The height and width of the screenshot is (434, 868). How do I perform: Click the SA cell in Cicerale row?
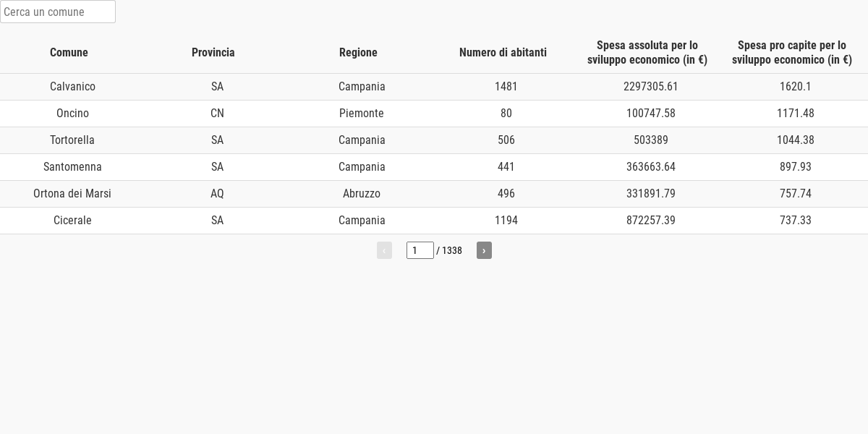point(217,221)
